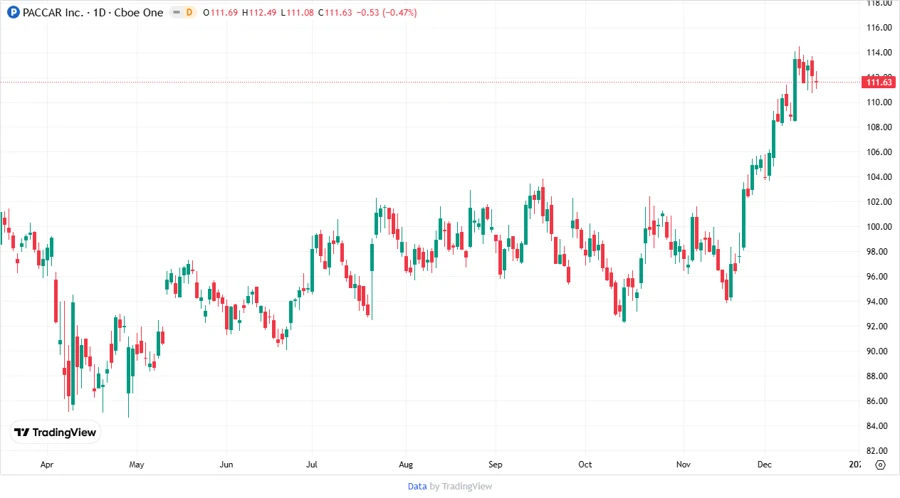Click the Oct label on time axis
900x498 pixels.
point(585,465)
